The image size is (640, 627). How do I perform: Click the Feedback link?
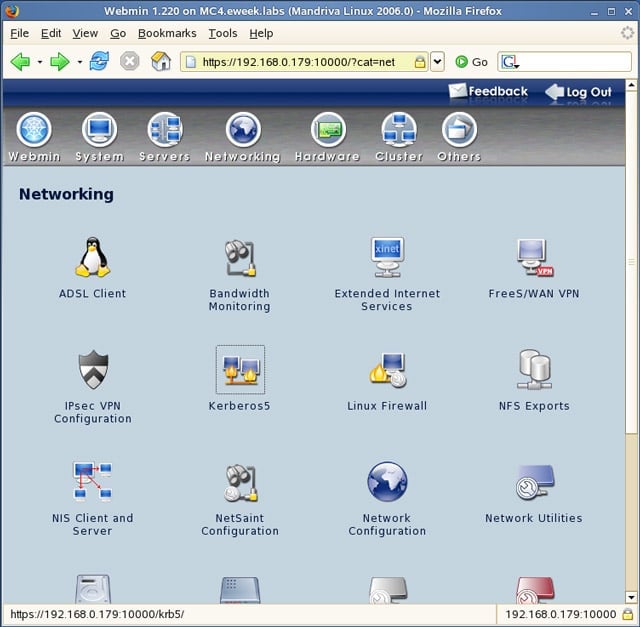click(488, 91)
